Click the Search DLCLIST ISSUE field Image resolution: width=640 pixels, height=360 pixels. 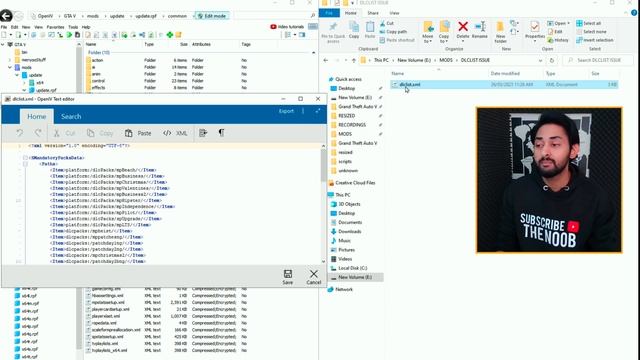point(598,60)
